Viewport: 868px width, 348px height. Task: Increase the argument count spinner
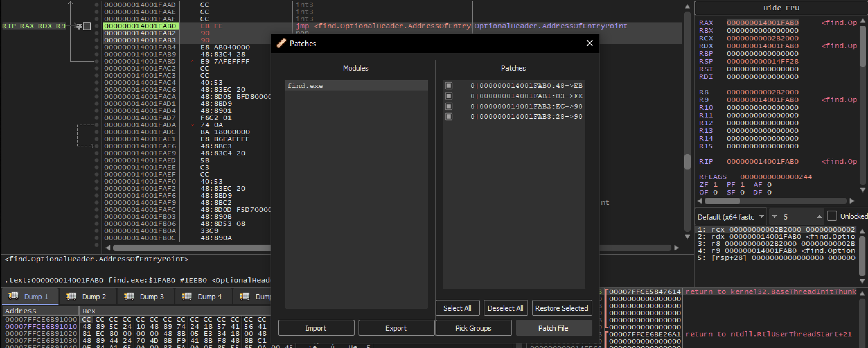tap(819, 217)
